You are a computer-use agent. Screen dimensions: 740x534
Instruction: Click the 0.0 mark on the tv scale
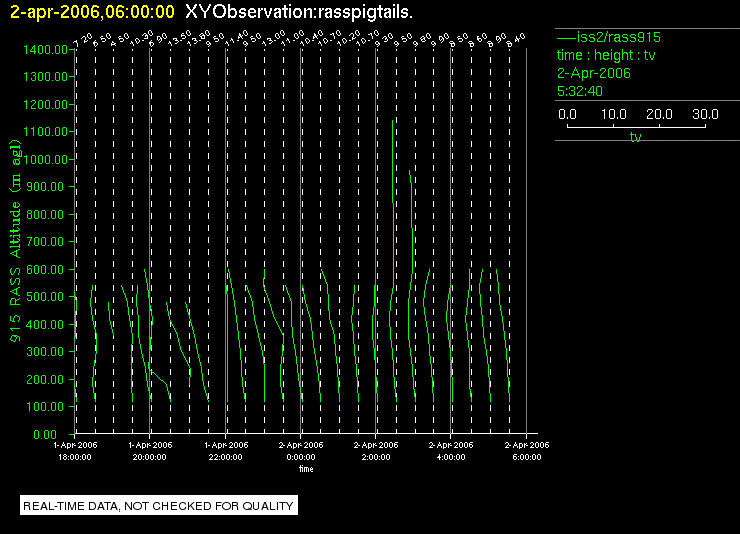click(x=568, y=115)
